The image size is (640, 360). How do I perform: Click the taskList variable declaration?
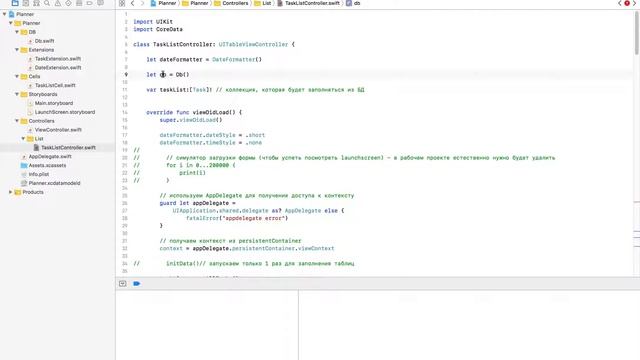tap(179, 89)
